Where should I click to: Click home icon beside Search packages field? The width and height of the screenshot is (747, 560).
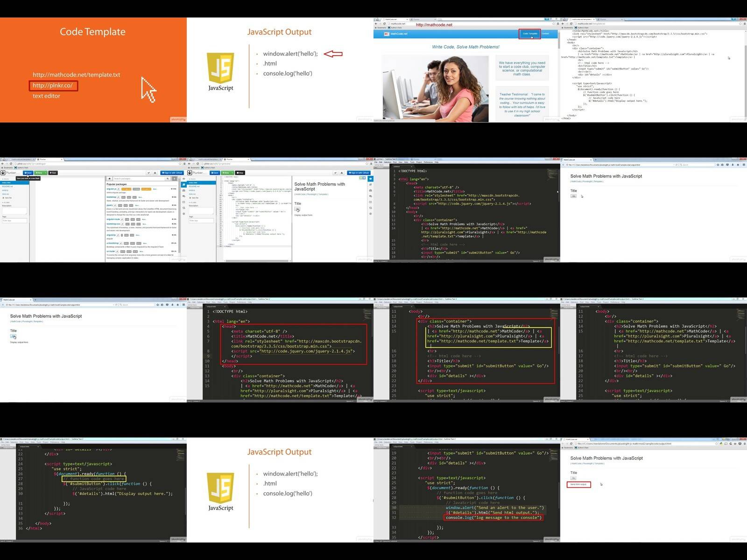[x=109, y=179]
